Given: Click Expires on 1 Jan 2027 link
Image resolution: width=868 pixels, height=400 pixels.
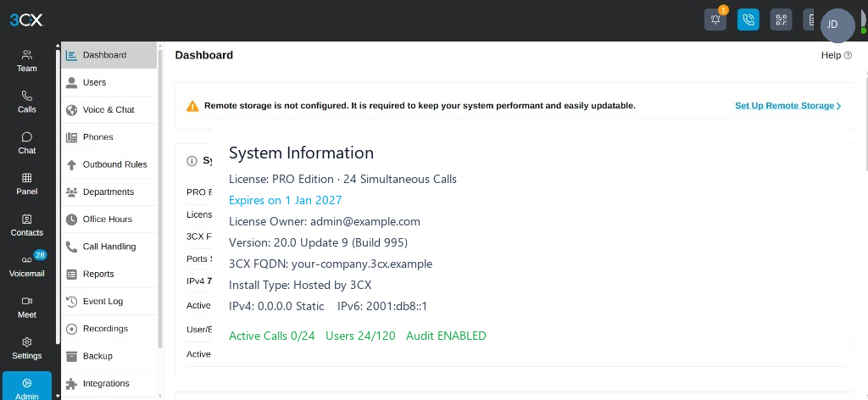Looking at the screenshot, I should tap(285, 200).
